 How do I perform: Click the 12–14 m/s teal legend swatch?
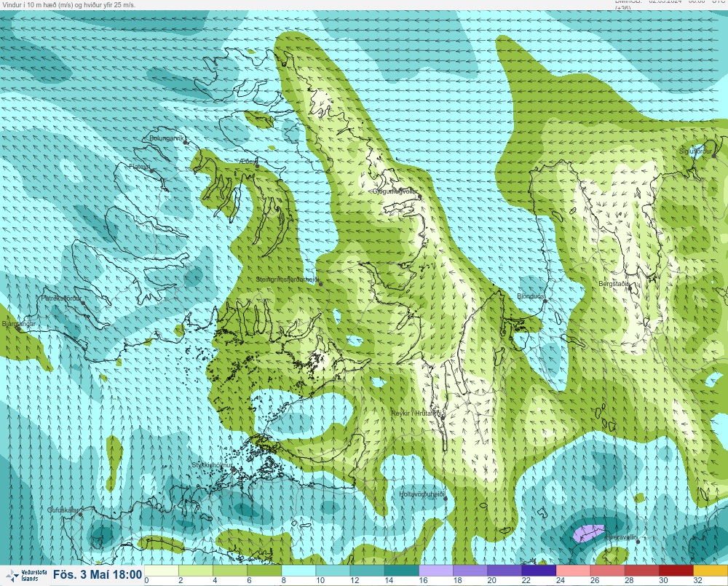[x=367, y=571]
